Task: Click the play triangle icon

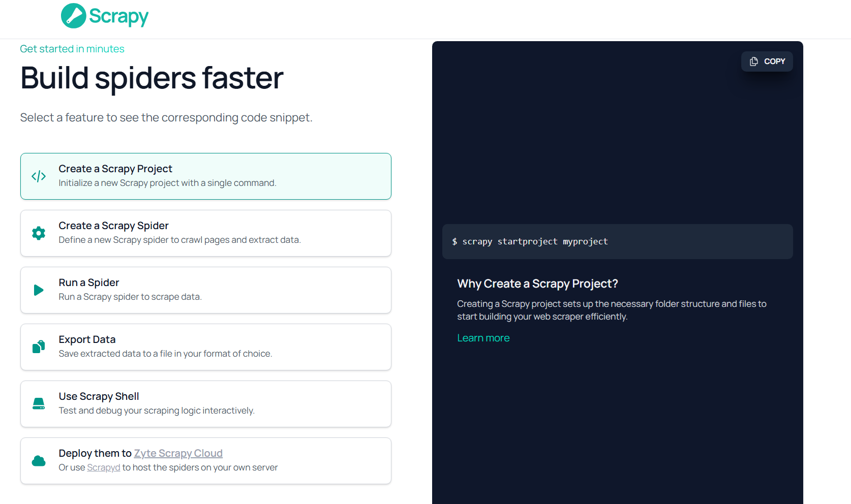Action: (39, 290)
